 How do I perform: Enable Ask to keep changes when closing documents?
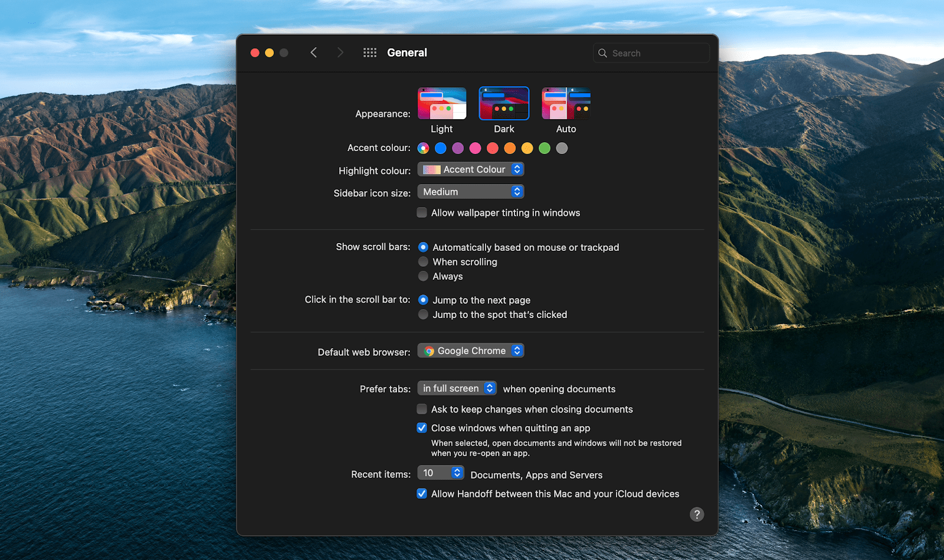tap(422, 408)
